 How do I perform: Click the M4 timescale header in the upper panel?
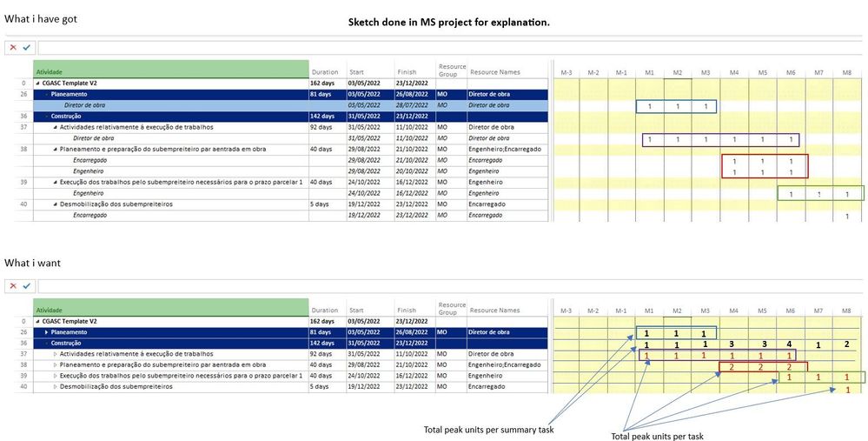point(734,72)
